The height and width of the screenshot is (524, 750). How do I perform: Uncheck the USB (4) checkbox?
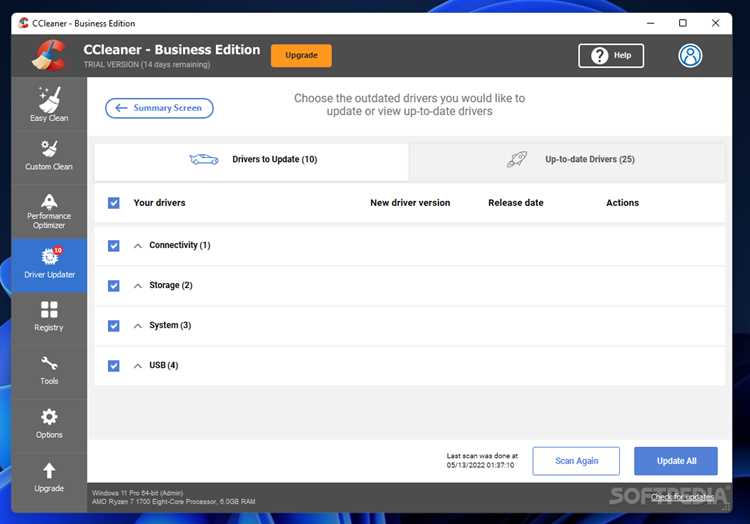[x=114, y=366]
